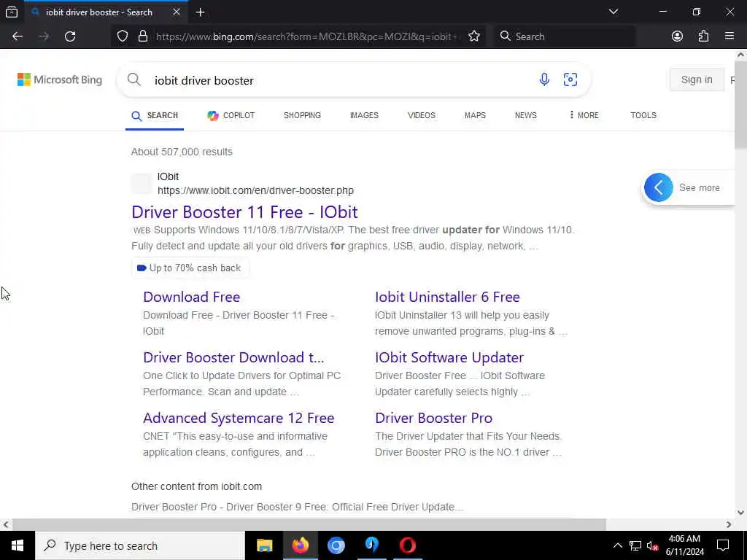Open a new tab with plus button
This screenshot has height=560, width=747.
pos(200,12)
